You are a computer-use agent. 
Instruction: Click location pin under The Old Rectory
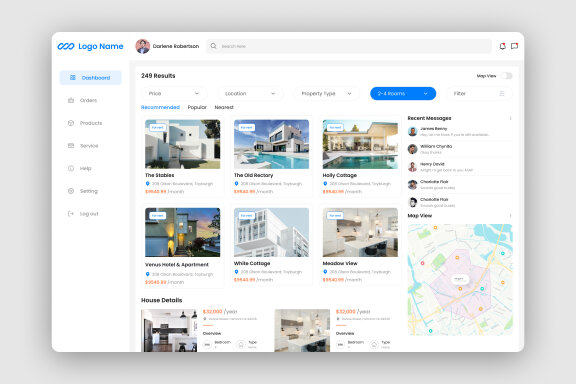click(x=236, y=184)
